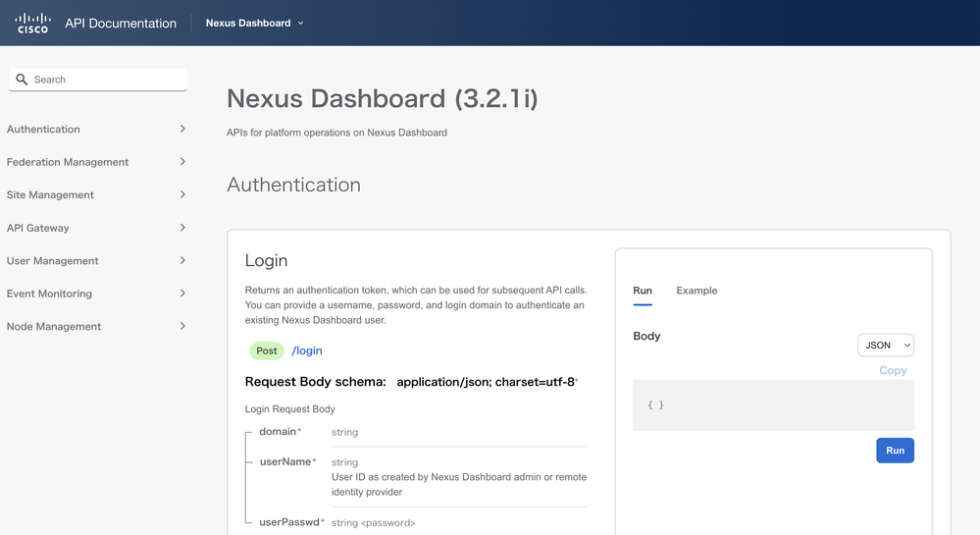Open the Nexus Dashboard product dropdown

[x=254, y=24]
